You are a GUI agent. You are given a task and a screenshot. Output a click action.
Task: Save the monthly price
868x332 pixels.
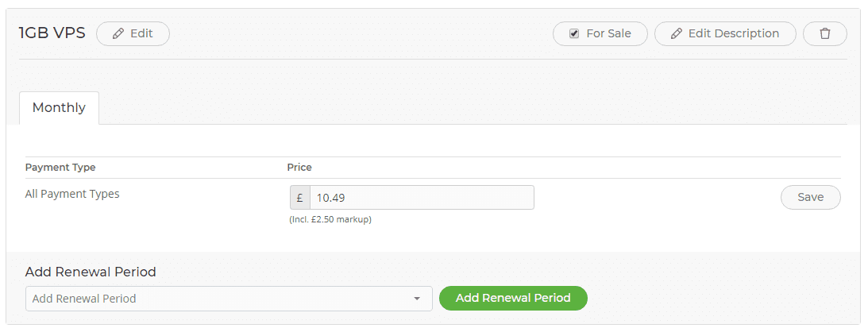tap(811, 198)
